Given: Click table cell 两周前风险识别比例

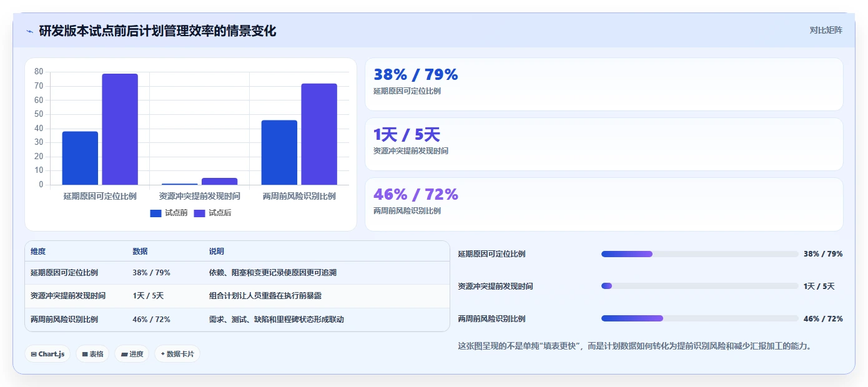Looking at the screenshot, I should tap(64, 320).
